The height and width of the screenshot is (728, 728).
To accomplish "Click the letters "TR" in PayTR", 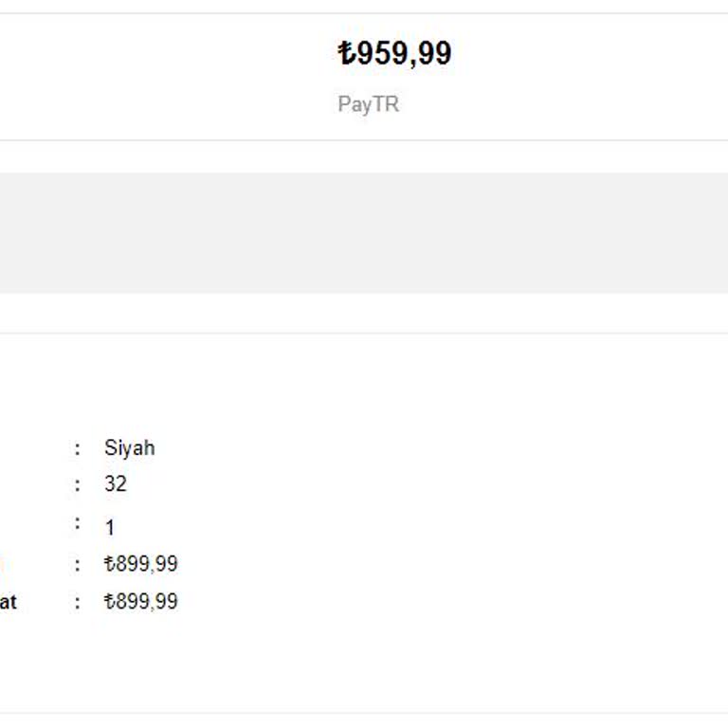I will [x=387, y=104].
